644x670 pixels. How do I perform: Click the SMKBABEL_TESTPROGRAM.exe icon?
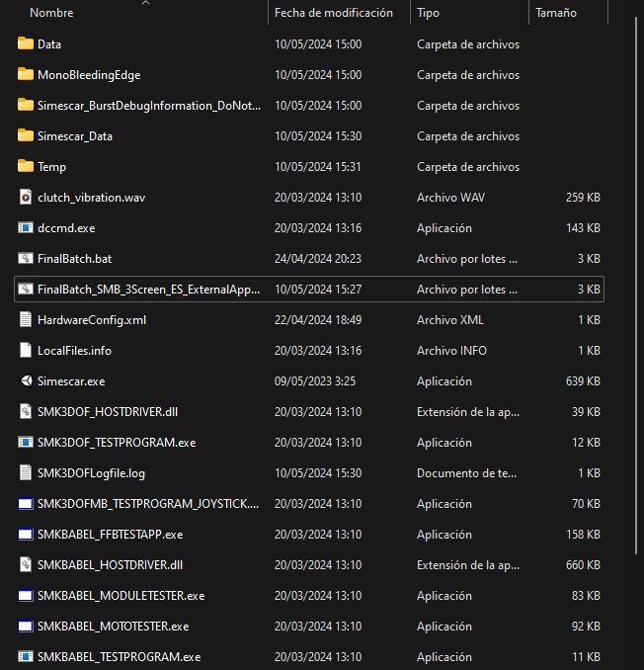coord(26,657)
